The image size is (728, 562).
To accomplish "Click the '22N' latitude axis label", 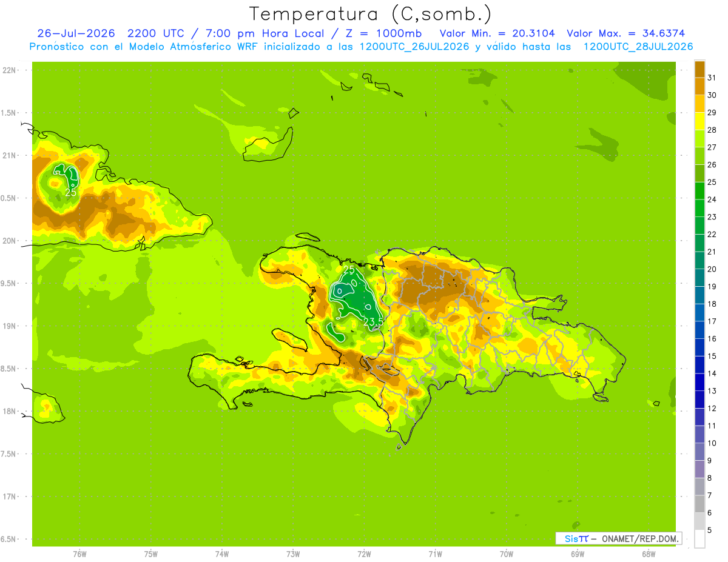I will pos(9,70).
